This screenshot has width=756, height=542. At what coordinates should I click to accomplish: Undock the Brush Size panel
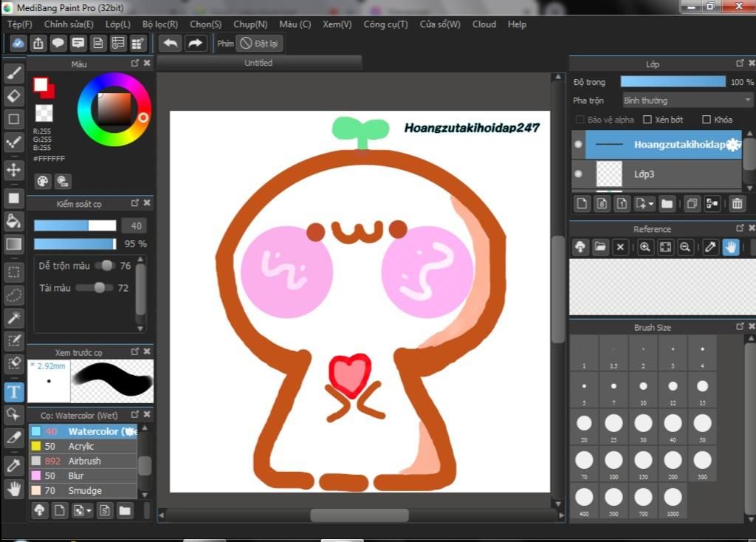tap(740, 326)
